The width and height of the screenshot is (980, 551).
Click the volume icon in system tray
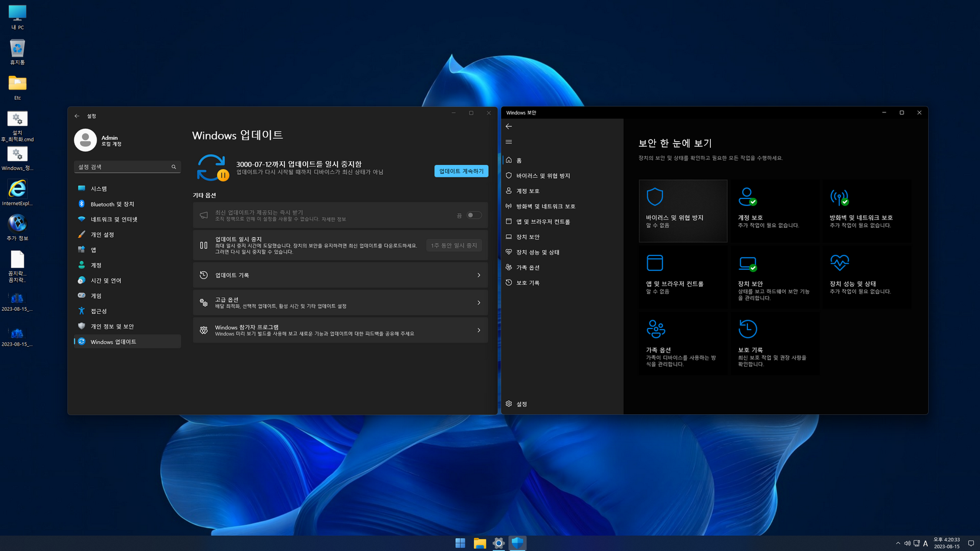pyautogui.click(x=908, y=543)
